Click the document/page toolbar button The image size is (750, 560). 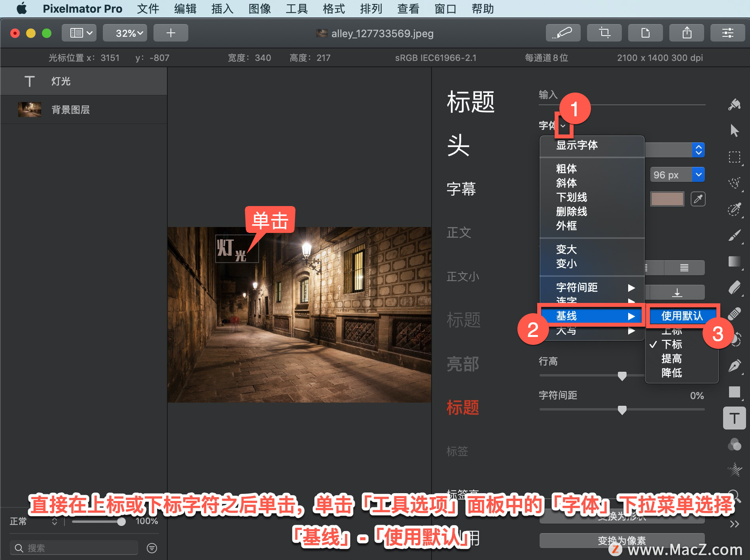(x=645, y=33)
